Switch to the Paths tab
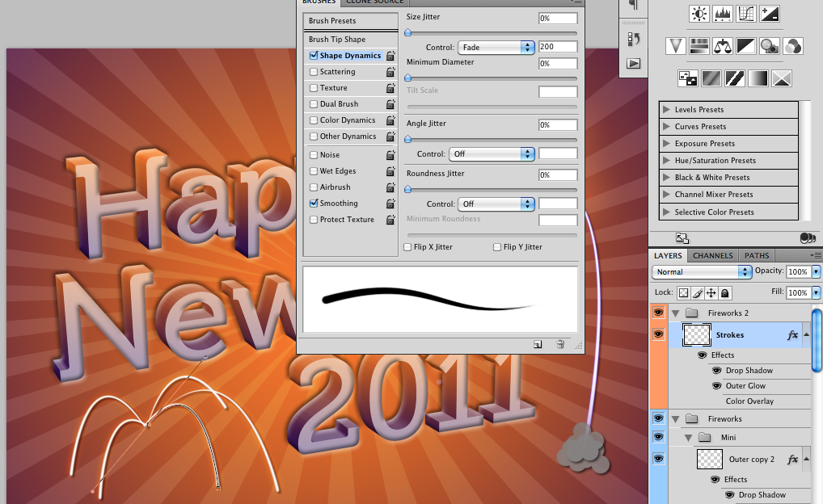The height and width of the screenshot is (504, 823). click(x=757, y=256)
